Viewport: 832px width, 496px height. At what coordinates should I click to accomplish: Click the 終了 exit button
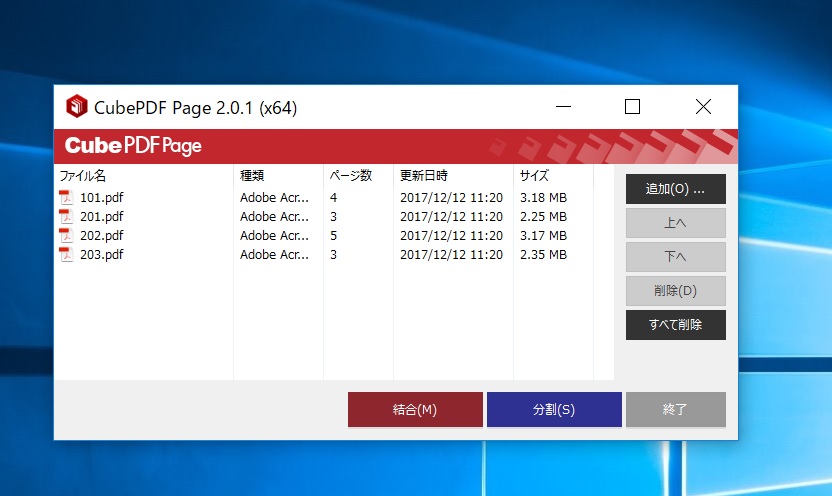(x=675, y=410)
